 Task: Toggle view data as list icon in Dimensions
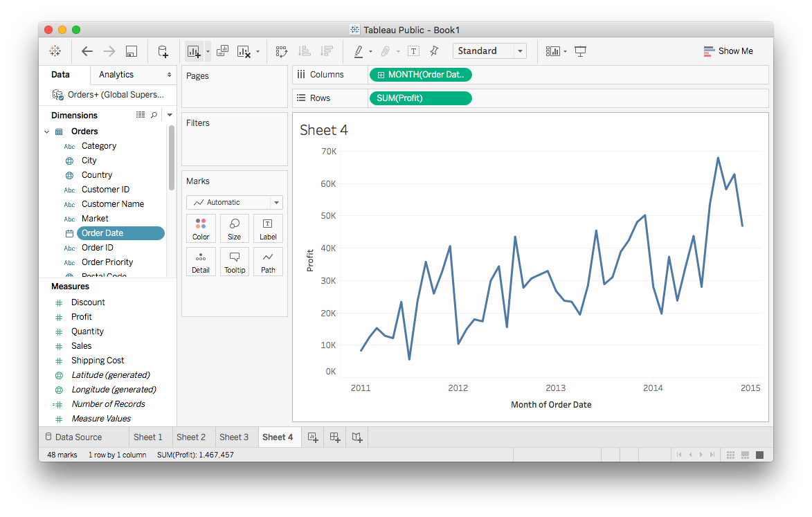coord(141,115)
